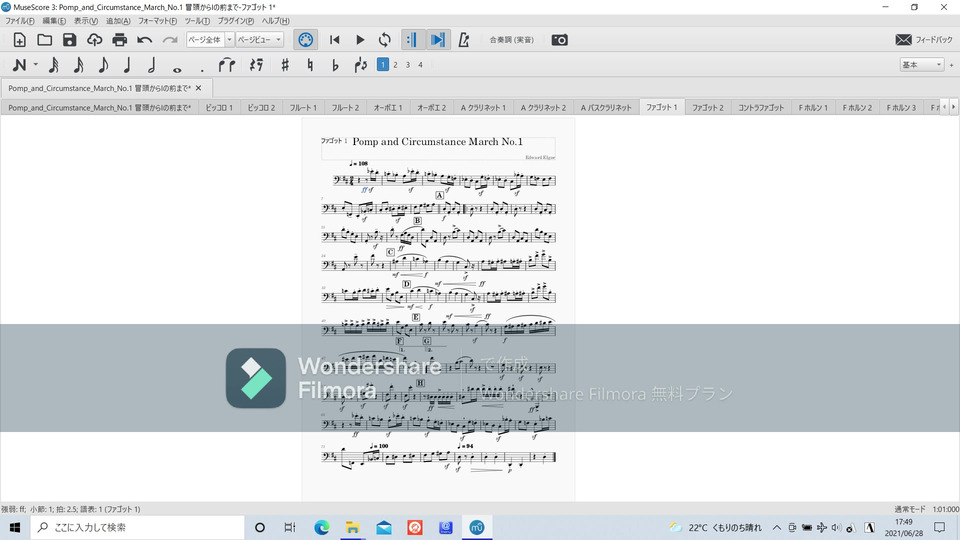The height and width of the screenshot is (540, 960).
Task: Open the フィードバック feedback link
Action: pos(923,40)
